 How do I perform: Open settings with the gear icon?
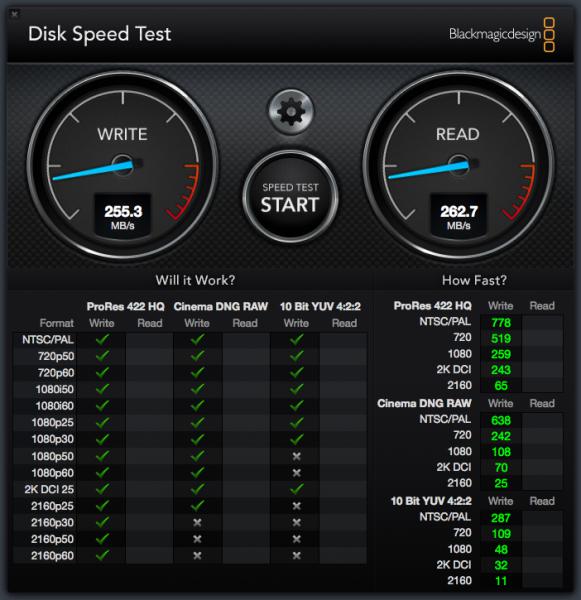coord(290,112)
